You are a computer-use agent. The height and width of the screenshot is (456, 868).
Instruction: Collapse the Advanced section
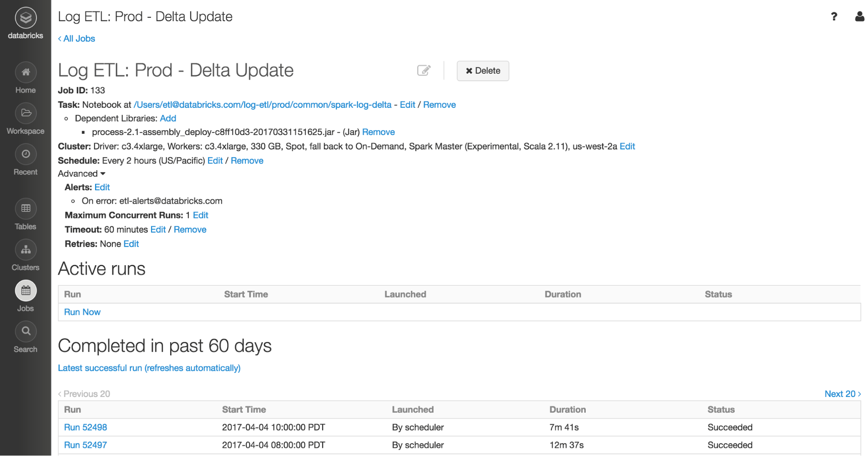(x=82, y=174)
